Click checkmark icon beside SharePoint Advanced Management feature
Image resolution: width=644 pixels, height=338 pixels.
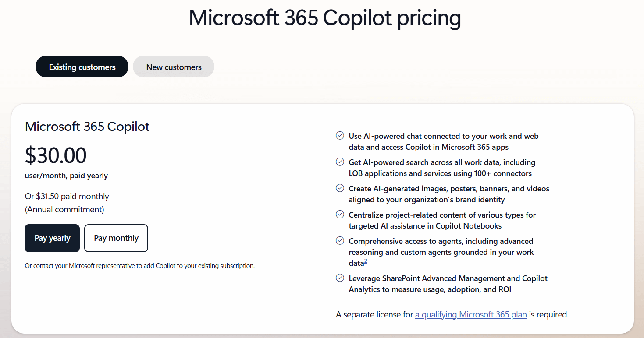340,278
